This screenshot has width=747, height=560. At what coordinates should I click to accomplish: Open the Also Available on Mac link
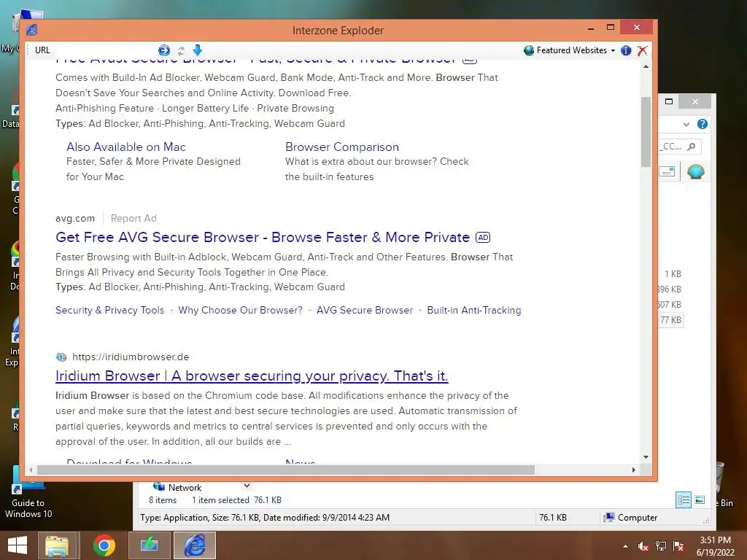pos(125,147)
